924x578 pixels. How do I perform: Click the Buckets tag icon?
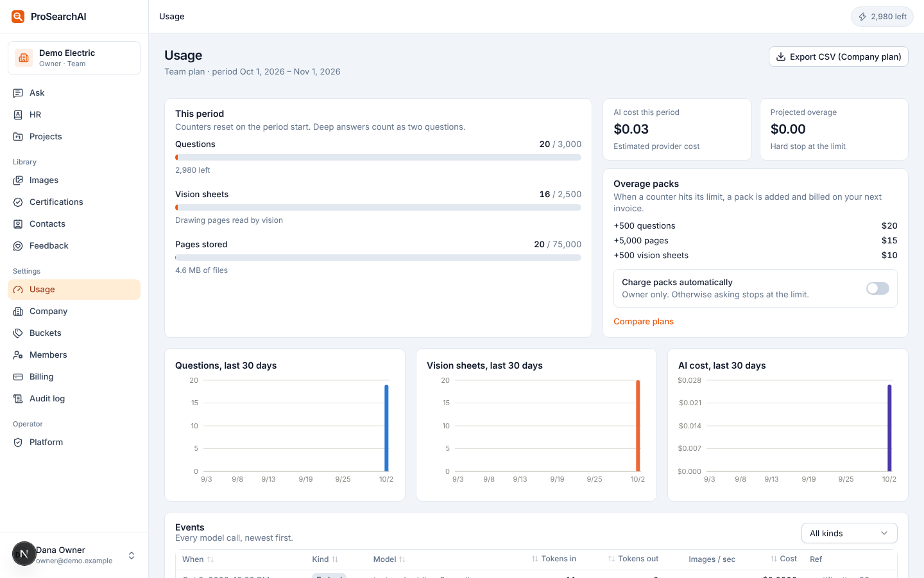(x=18, y=333)
